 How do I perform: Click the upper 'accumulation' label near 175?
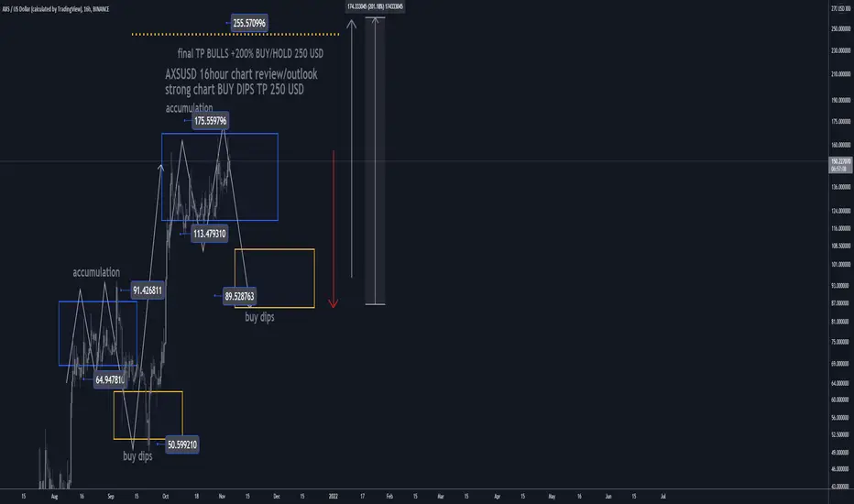click(x=189, y=108)
